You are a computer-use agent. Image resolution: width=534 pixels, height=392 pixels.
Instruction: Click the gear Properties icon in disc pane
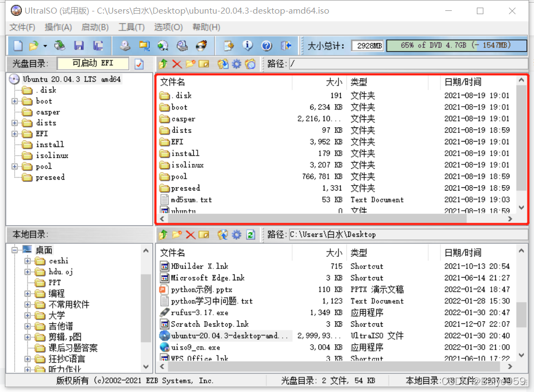tap(236, 64)
